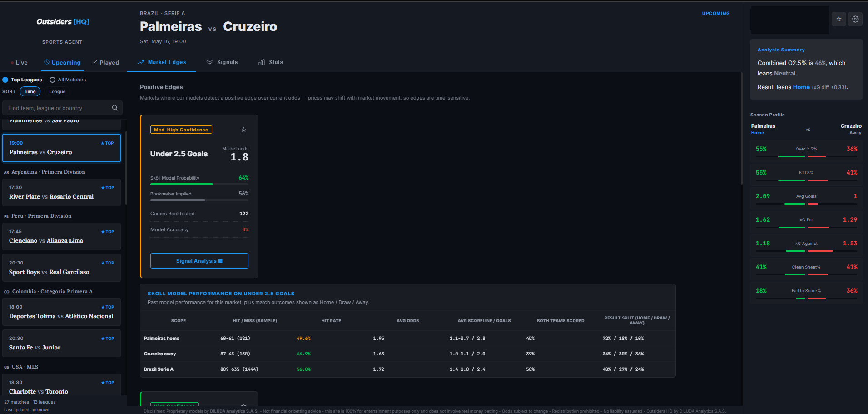Viewport: 868px width, 414px height.
Task: Sort matches by League
Action: (x=57, y=91)
